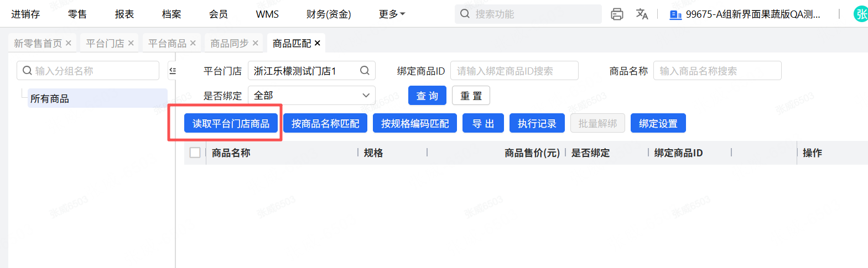Click the 操作 column header
The image size is (868, 268).
pos(812,153)
